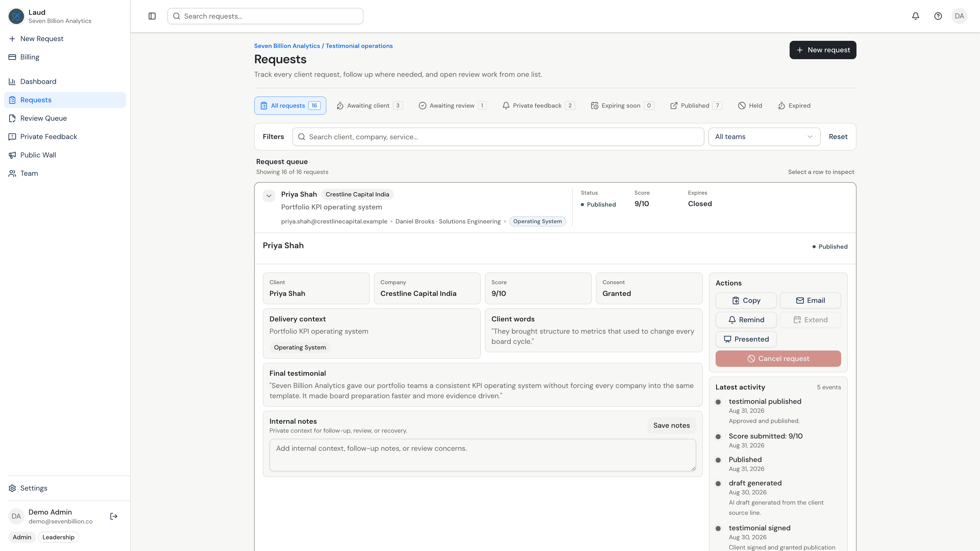Show the Held requests tab
The height and width of the screenshot is (551, 980).
tap(750, 106)
